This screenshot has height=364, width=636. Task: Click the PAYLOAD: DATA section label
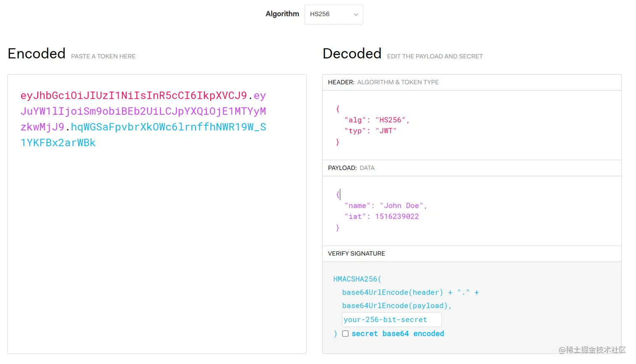[351, 168]
